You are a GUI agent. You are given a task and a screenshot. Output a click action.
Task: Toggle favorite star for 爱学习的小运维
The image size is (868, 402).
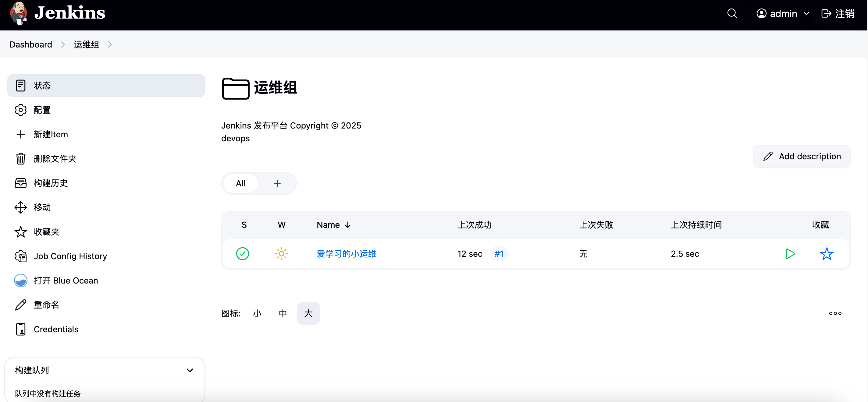coord(826,253)
